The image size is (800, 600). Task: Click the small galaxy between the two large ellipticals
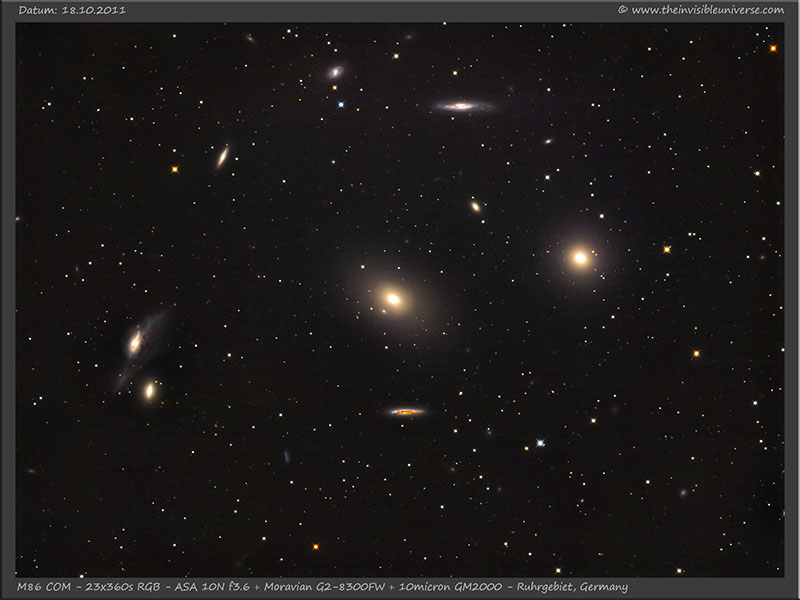[476, 207]
